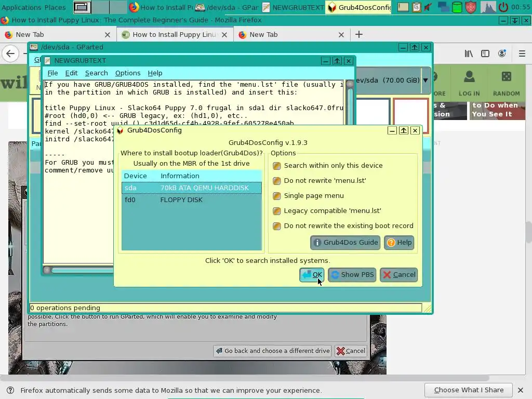Screen dimensions: 532x399
Task: Click the Grub4Dos Guide info button
Action: coord(345,243)
